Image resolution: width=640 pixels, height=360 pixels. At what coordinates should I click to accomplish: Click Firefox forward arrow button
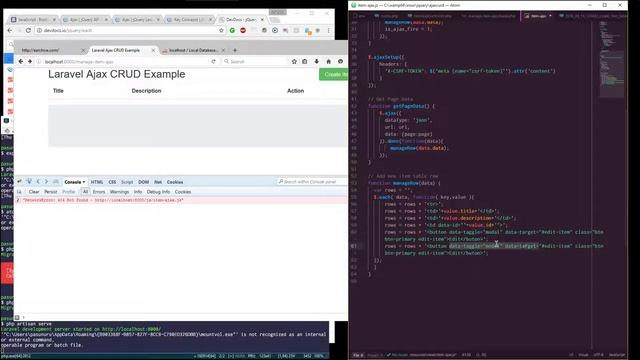tap(30, 61)
